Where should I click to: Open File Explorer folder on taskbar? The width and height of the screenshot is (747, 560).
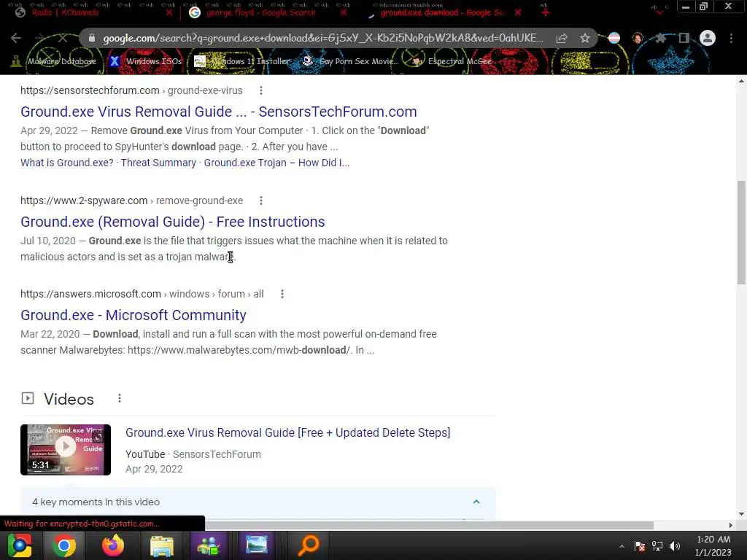coord(162,545)
